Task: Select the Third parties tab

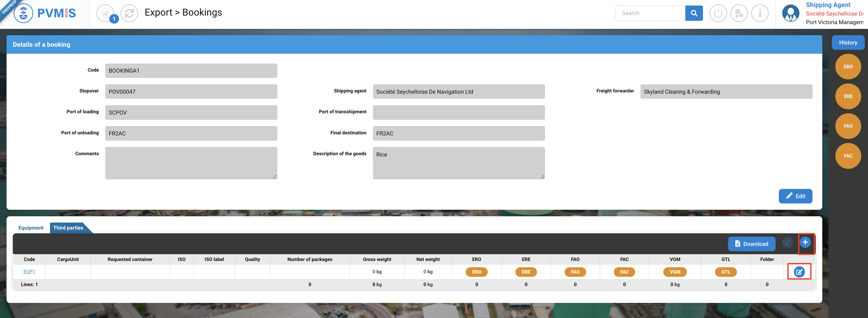Action: pyautogui.click(x=68, y=228)
